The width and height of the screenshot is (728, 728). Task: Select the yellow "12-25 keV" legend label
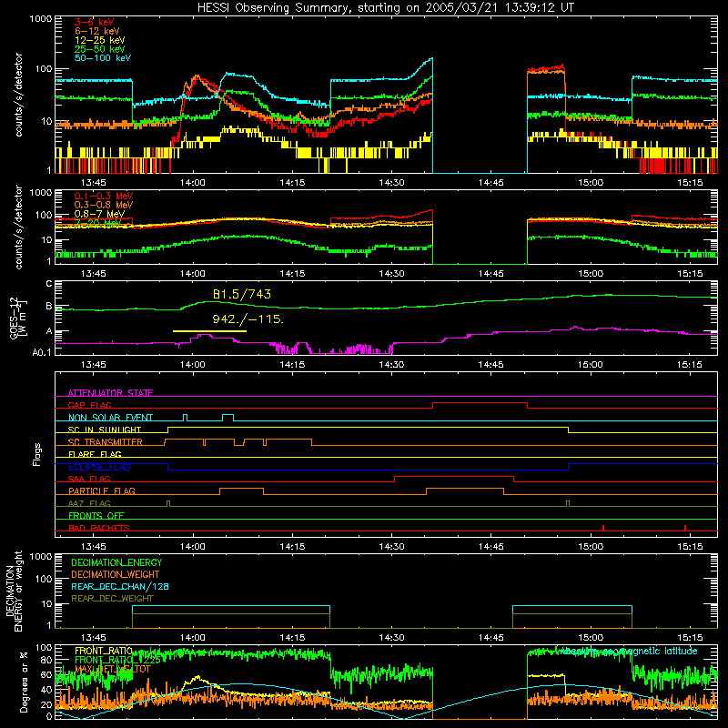pos(99,40)
